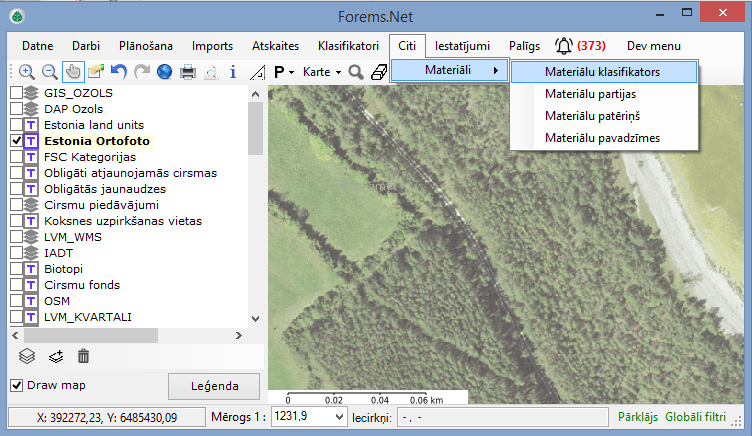Screen dimensions: 752x436
Task: Open the notification bell icon
Action: (564, 46)
